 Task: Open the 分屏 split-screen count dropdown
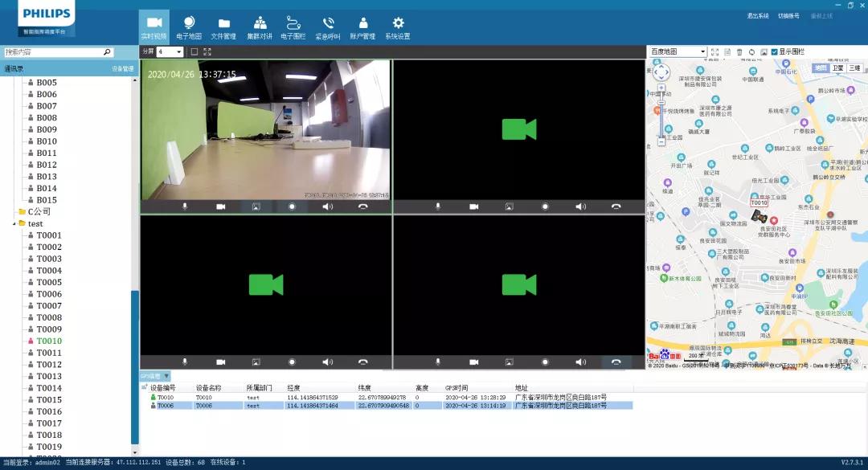click(170, 51)
